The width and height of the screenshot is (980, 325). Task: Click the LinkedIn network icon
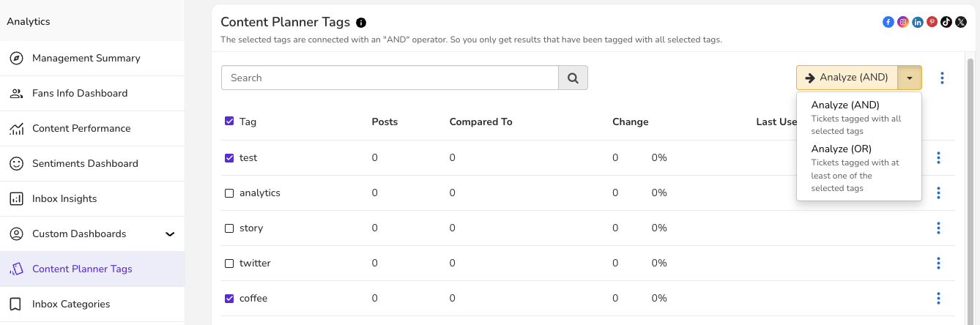coord(918,22)
